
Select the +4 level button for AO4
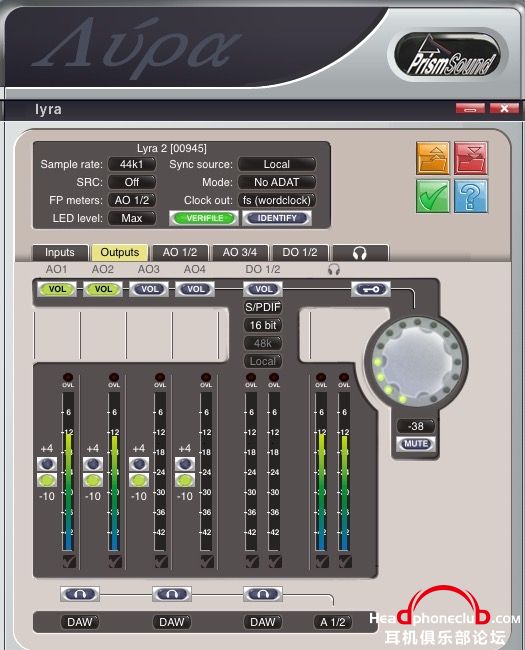[185, 463]
